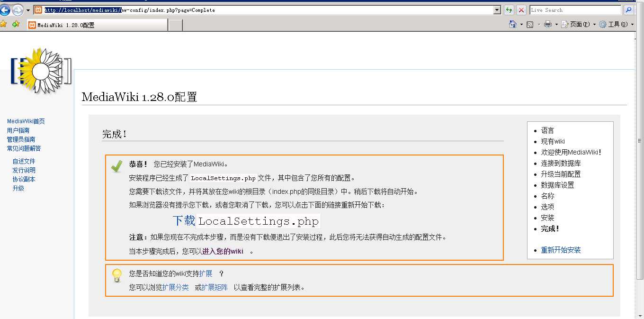Click 欢迎使用MediaWiki! step text

(571, 152)
